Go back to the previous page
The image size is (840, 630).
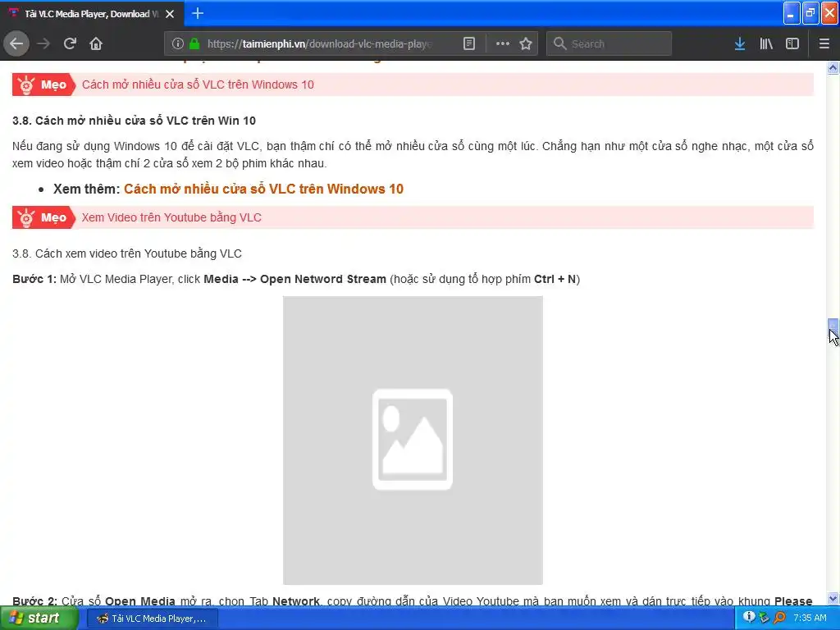pos(16,43)
